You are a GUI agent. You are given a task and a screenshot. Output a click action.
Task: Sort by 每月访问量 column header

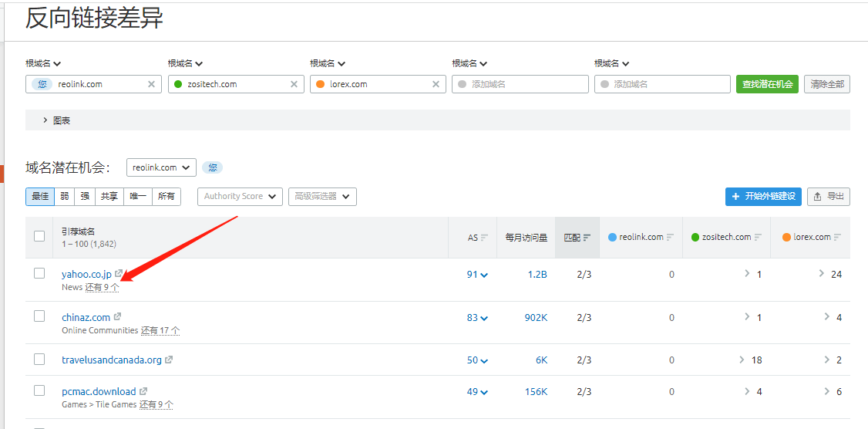[x=526, y=238]
